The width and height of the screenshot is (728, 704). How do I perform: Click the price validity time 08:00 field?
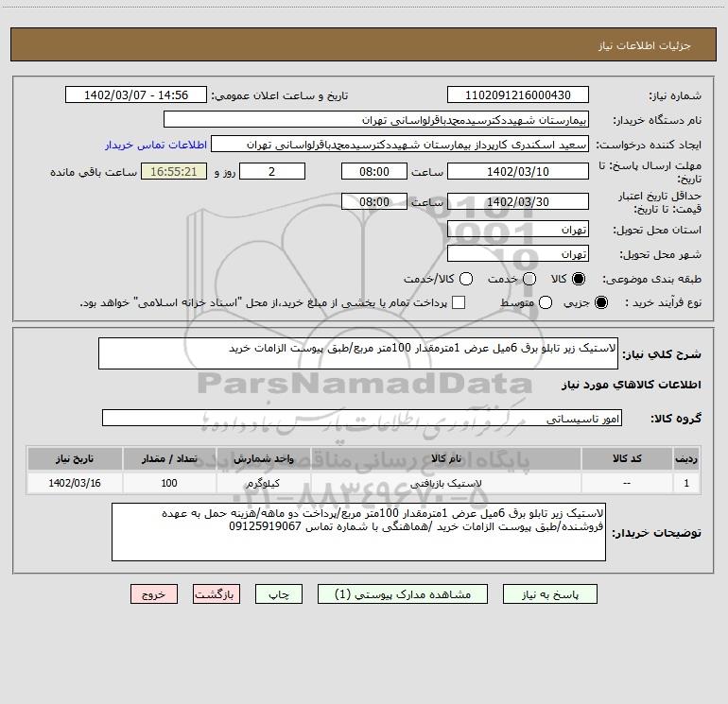tap(374, 202)
